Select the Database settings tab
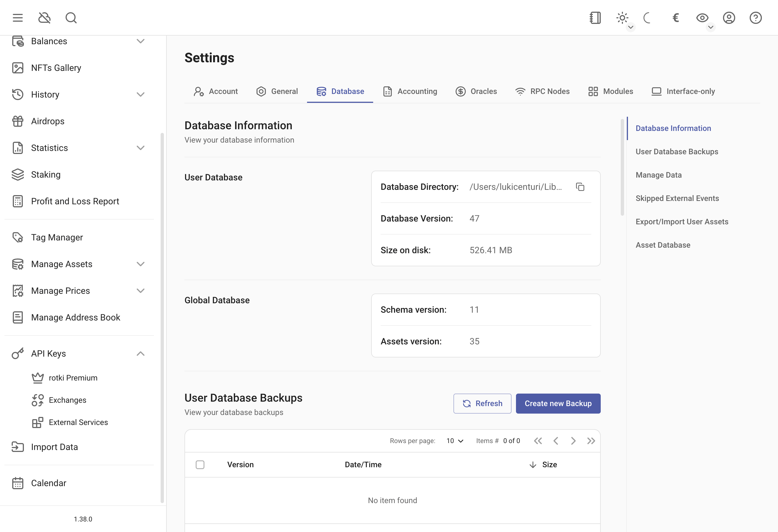 point(340,91)
